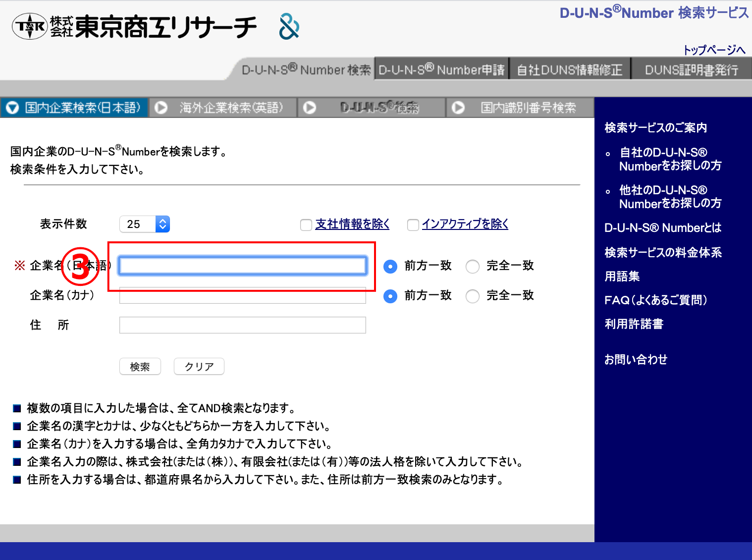Click the 企業名(カナ) field label
Screen dimensions: 752x560
(x=62, y=295)
